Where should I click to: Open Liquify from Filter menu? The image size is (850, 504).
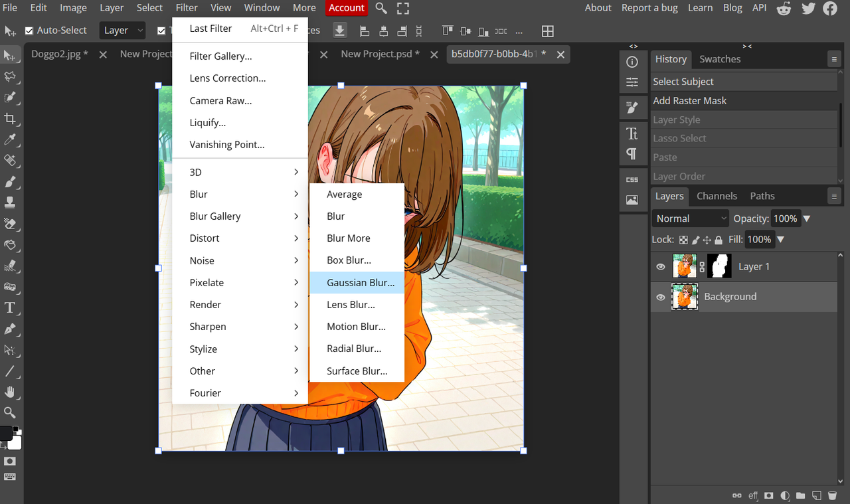point(240,123)
